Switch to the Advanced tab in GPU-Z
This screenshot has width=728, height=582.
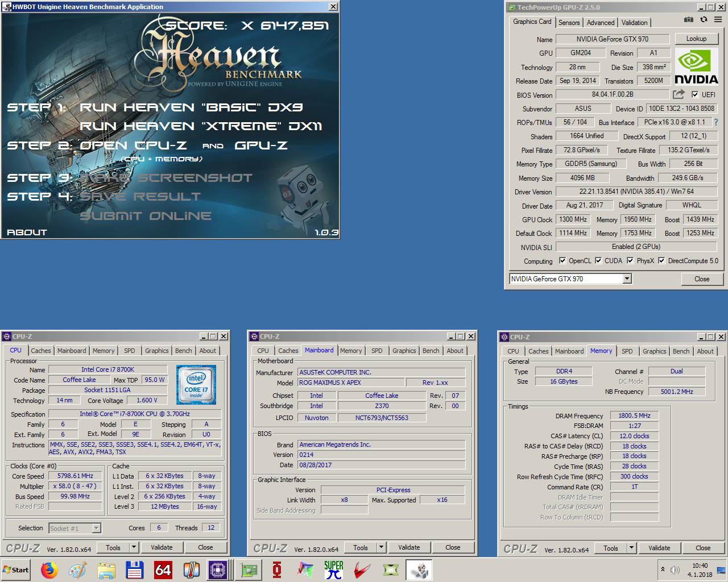[601, 23]
